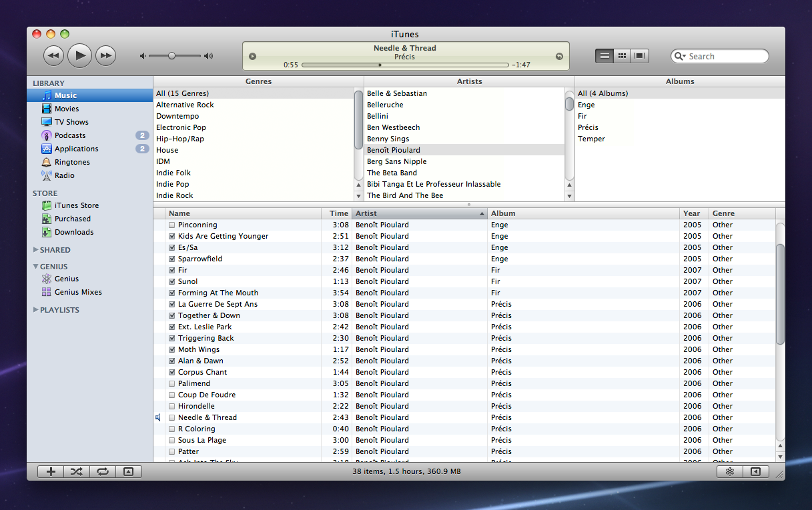812x510 pixels.
Task: Skip to next track button
Action: pyautogui.click(x=105, y=55)
